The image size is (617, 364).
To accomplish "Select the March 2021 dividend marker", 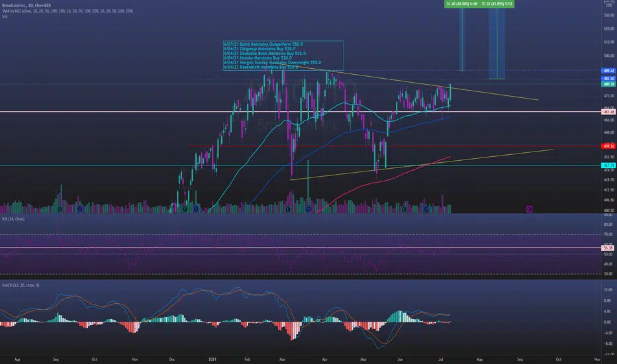I will (x=308, y=209).
